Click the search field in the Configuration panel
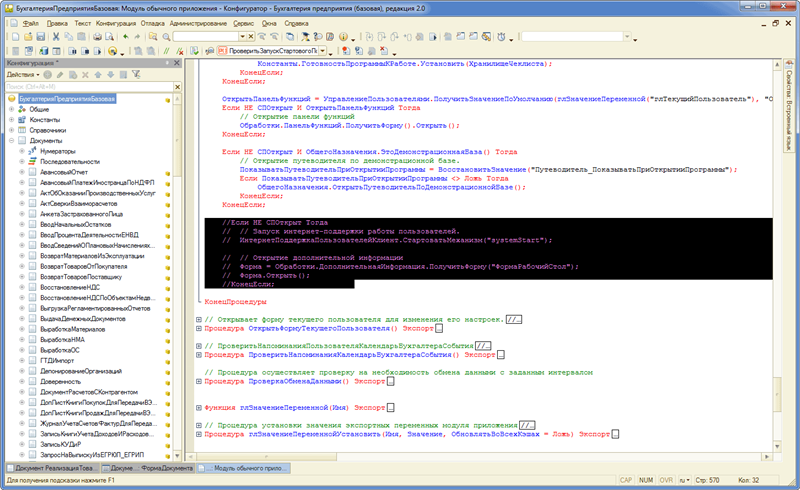The height and width of the screenshot is (490, 800). (80, 86)
